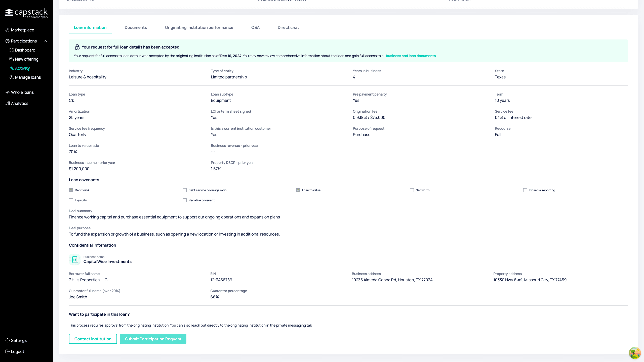Click purpose of request value Purchase
The height and width of the screenshot is (362, 644).
pos(361,134)
